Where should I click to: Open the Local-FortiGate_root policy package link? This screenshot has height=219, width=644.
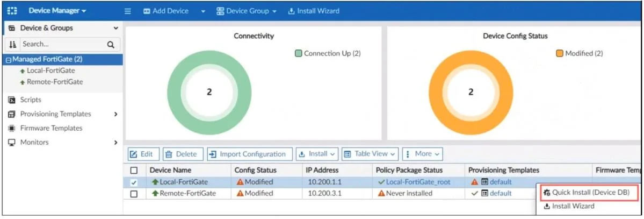[418, 182]
